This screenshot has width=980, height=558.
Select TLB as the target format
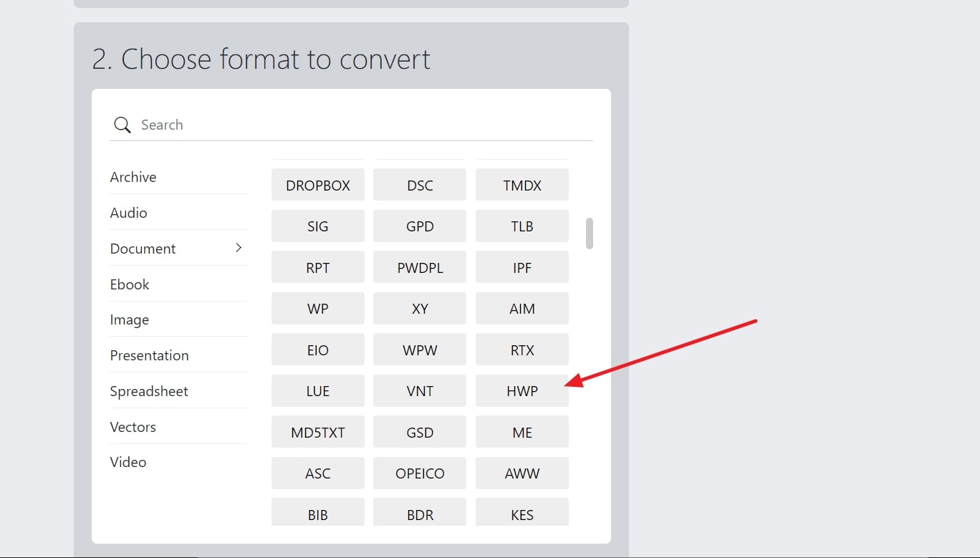pos(522,226)
